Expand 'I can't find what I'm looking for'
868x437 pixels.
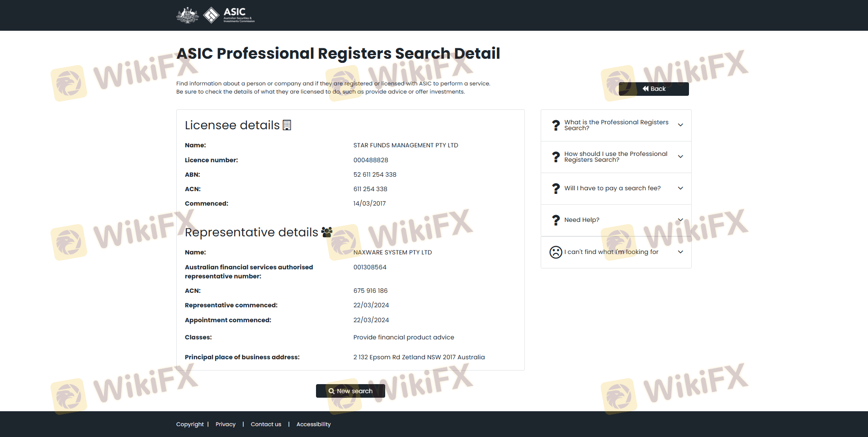point(680,252)
